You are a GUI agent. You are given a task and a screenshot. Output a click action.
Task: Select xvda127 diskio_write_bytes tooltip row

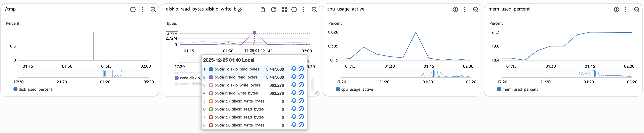[x=239, y=101]
